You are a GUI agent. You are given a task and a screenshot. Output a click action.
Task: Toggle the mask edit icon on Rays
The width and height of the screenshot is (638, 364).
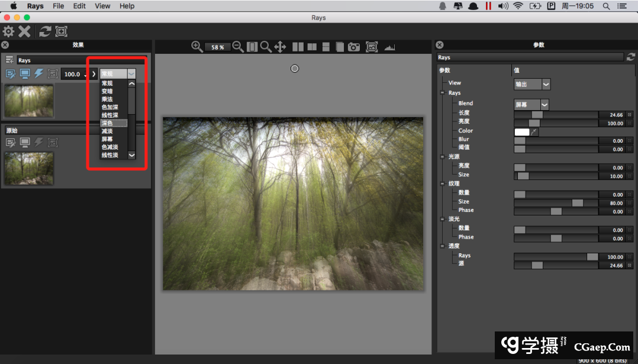(x=10, y=73)
